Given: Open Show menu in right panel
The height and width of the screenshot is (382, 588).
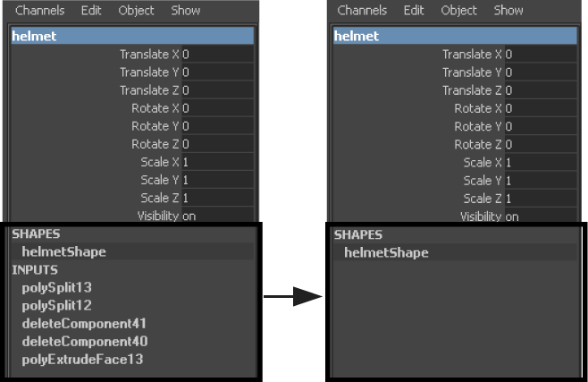Looking at the screenshot, I should (x=508, y=11).
